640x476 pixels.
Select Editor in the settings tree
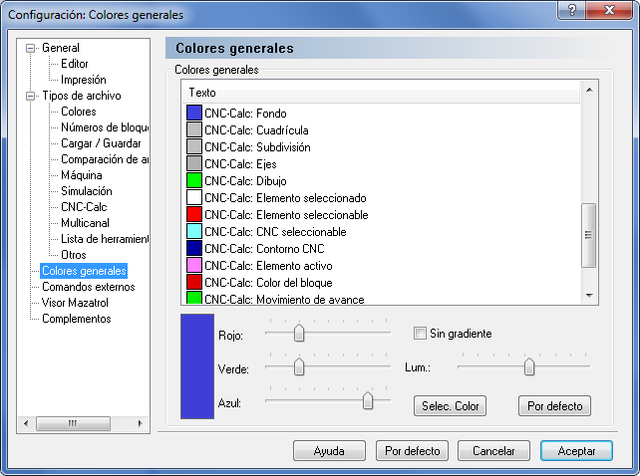pyautogui.click(x=74, y=64)
